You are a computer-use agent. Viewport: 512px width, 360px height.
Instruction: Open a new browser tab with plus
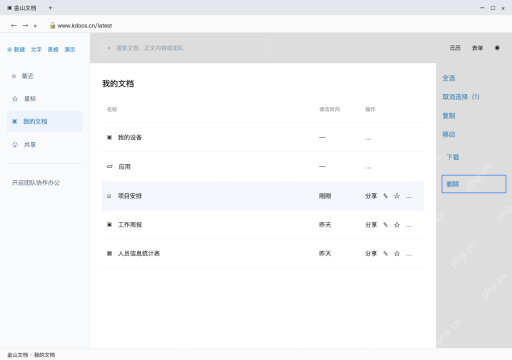[x=50, y=8]
